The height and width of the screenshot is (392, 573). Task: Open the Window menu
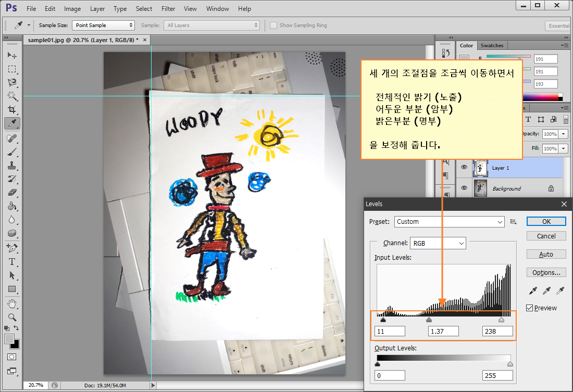click(x=217, y=9)
